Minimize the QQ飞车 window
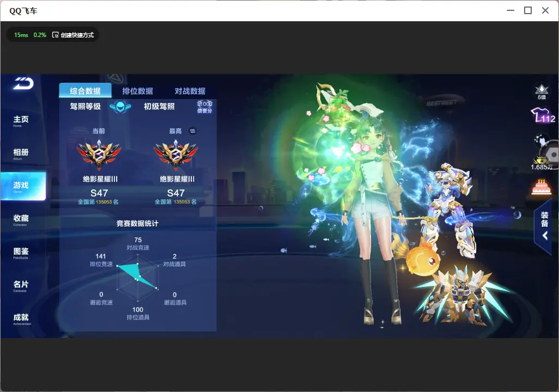Viewport: 559px width, 392px height. tap(511, 11)
